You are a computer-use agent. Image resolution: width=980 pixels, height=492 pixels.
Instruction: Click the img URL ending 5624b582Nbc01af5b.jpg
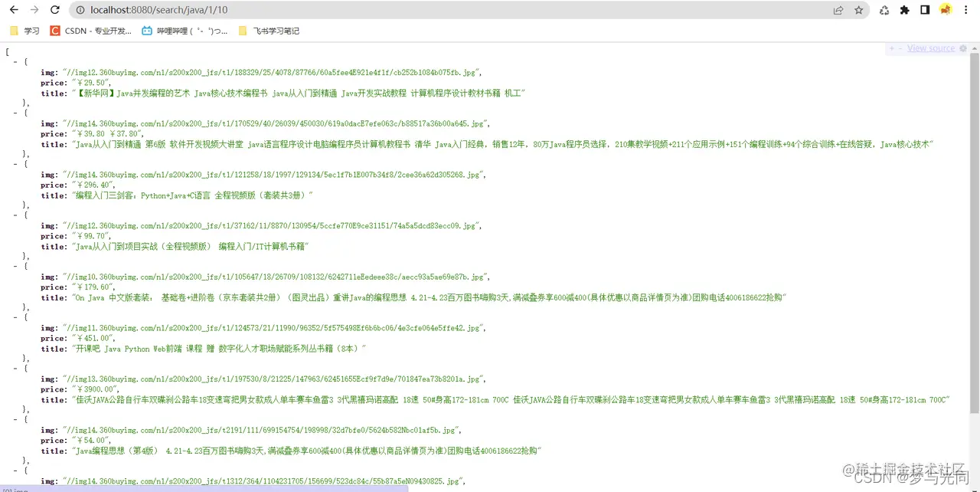pos(262,430)
